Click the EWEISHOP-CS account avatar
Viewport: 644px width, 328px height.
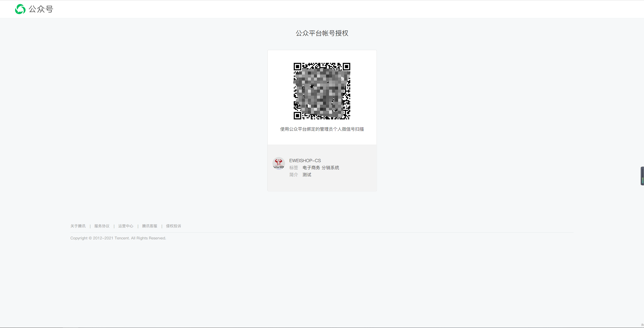click(x=278, y=163)
